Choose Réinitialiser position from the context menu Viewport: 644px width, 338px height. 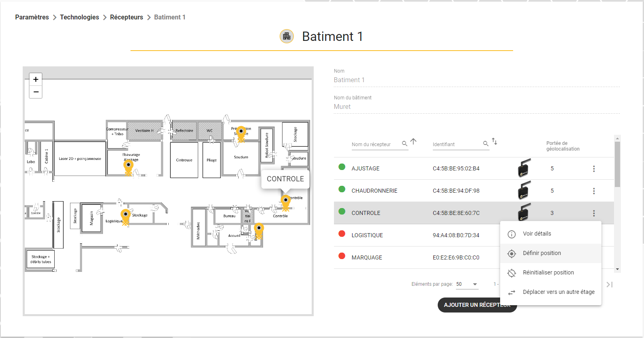[551, 273]
